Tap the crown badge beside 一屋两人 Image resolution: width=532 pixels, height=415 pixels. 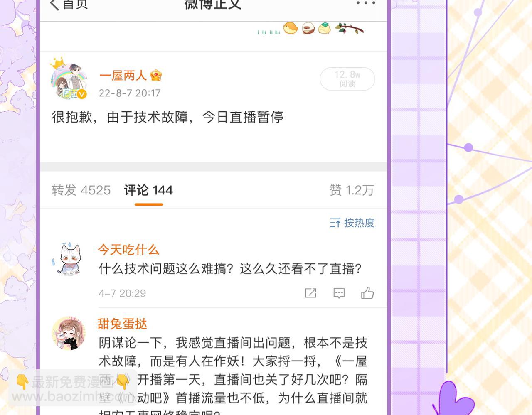(x=156, y=75)
